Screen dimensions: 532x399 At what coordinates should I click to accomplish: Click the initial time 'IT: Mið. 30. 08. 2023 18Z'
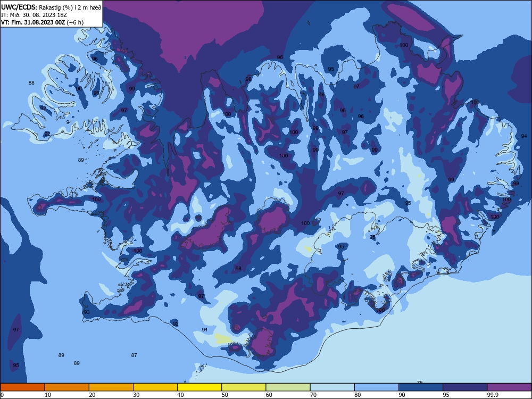coord(34,15)
